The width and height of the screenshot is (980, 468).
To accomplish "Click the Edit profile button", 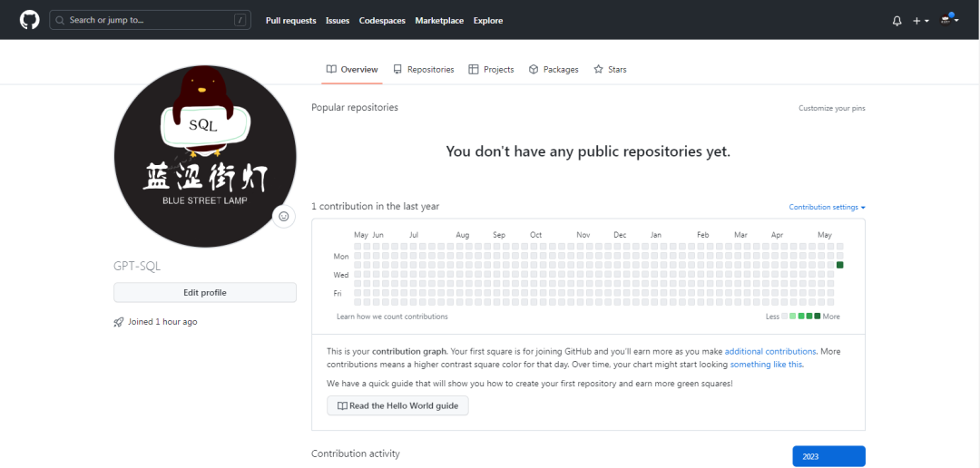I will point(205,292).
